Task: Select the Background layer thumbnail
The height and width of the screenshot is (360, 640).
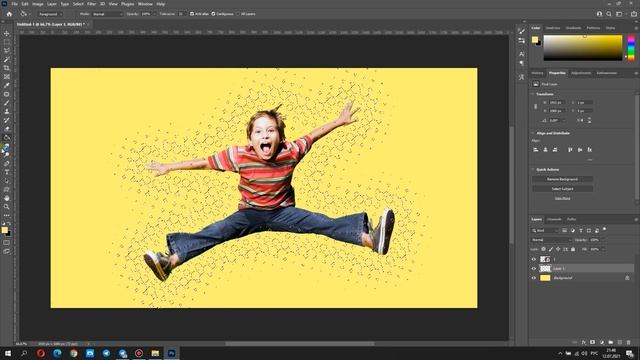Action: point(545,278)
